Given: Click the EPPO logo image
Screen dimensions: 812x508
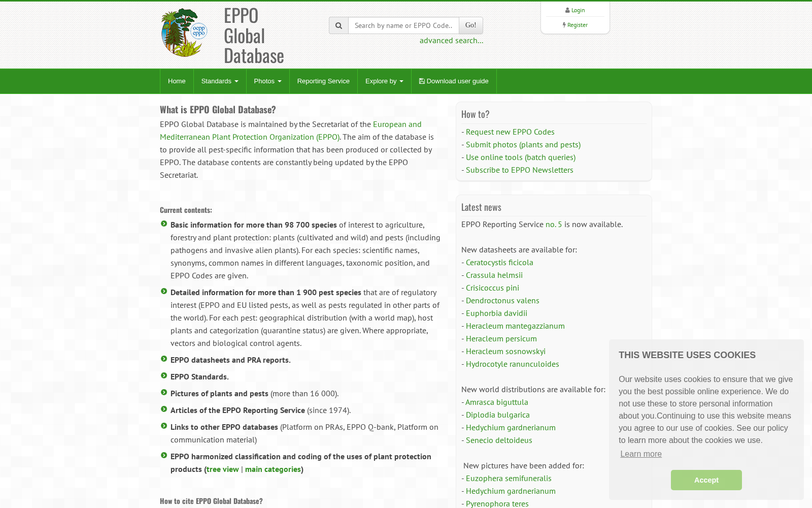Looking at the screenshot, I should tap(184, 33).
